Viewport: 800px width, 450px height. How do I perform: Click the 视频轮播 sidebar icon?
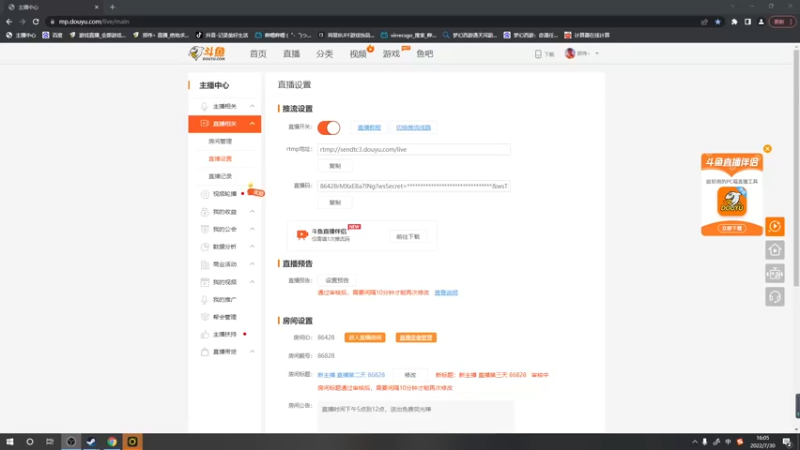pos(205,194)
